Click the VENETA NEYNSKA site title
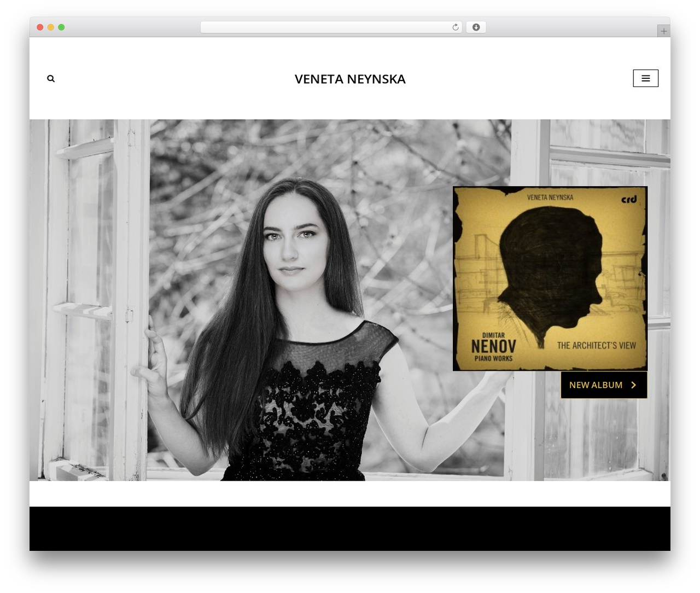The image size is (700, 593). 350,79
